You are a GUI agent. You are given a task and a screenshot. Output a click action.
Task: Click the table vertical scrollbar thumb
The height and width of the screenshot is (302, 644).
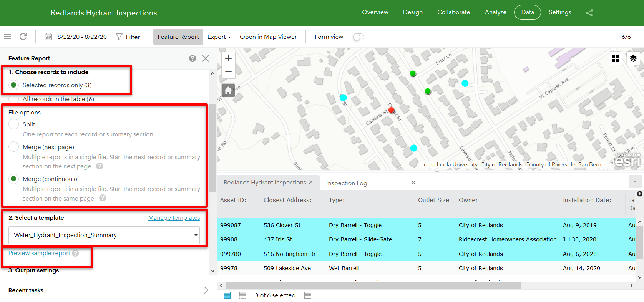click(x=640, y=242)
